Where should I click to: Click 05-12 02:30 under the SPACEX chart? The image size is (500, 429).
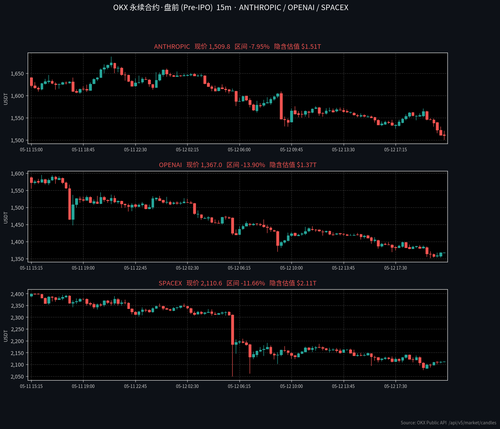tap(187, 386)
